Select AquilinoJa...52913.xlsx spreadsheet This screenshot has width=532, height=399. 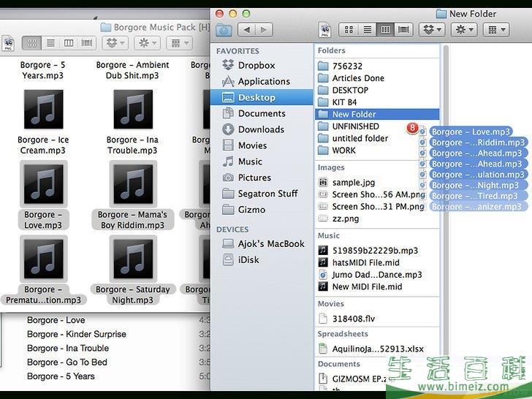click(377, 349)
